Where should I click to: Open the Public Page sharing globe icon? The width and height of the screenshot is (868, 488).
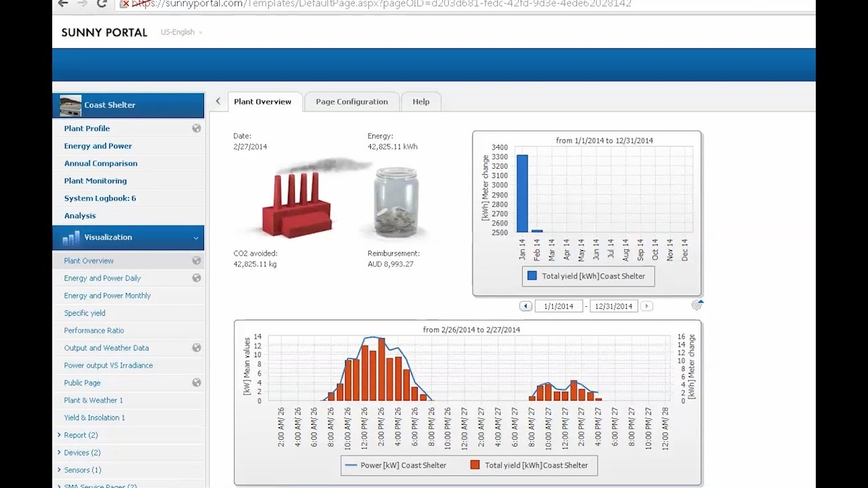pos(197,382)
